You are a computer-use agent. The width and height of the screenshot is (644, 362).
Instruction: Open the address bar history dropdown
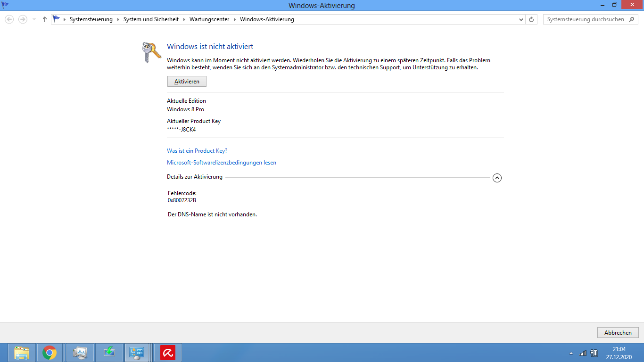pos(521,19)
